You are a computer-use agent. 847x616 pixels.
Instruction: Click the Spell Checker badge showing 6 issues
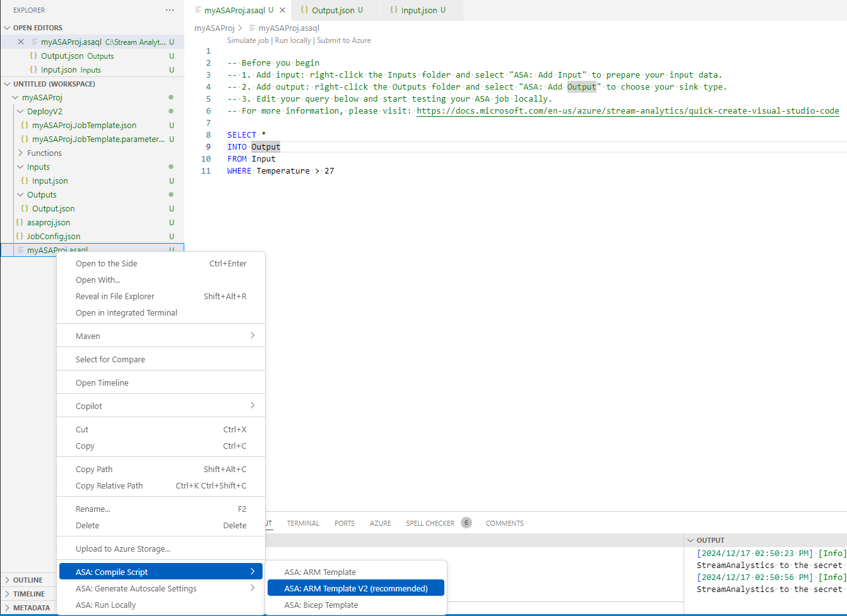coord(466,523)
